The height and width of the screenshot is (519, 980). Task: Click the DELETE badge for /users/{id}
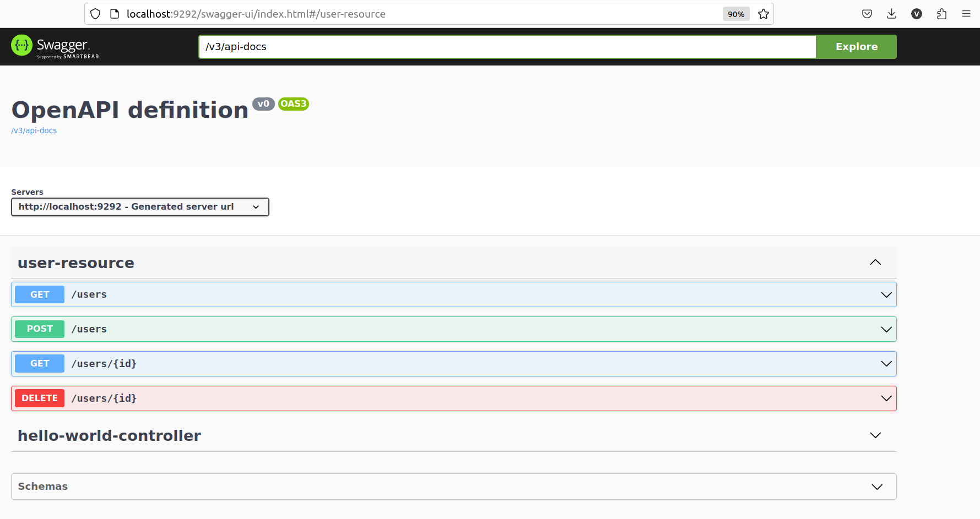click(40, 398)
